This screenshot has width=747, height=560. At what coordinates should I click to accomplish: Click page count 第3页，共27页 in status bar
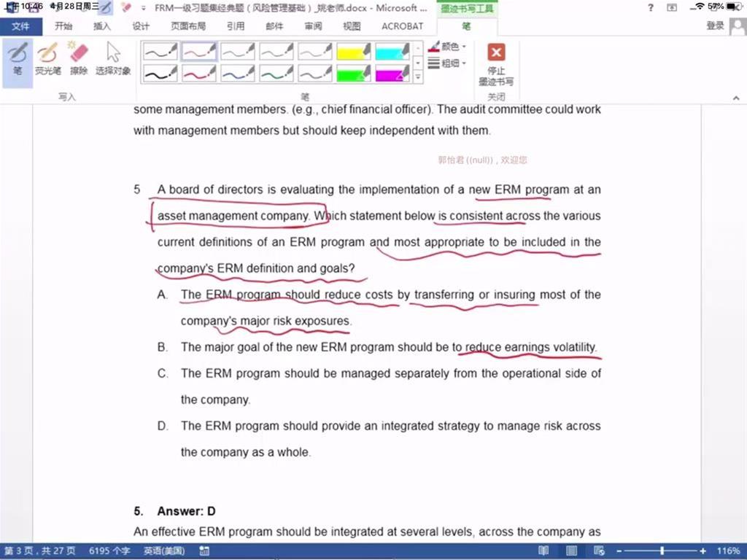(41, 551)
